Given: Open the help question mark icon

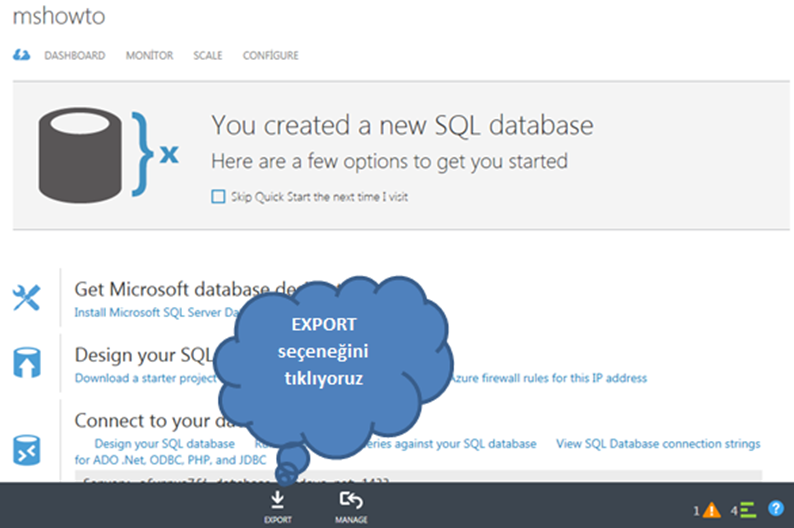Looking at the screenshot, I should click(776, 508).
